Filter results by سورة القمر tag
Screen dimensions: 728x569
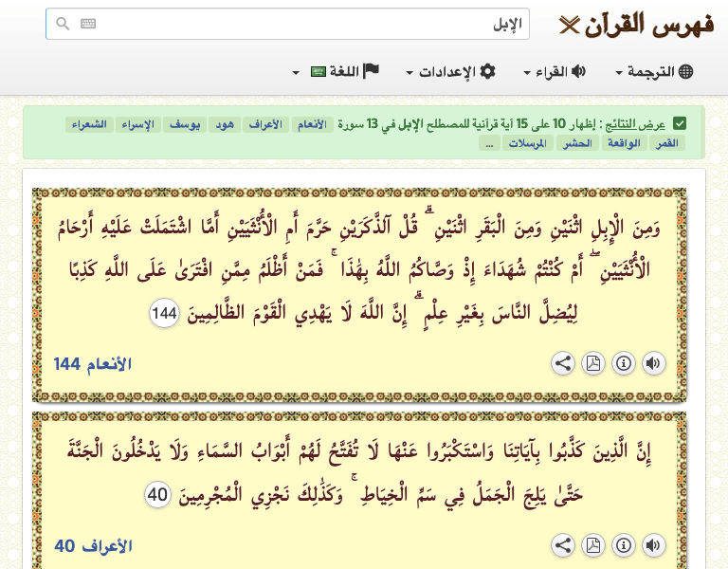point(667,143)
